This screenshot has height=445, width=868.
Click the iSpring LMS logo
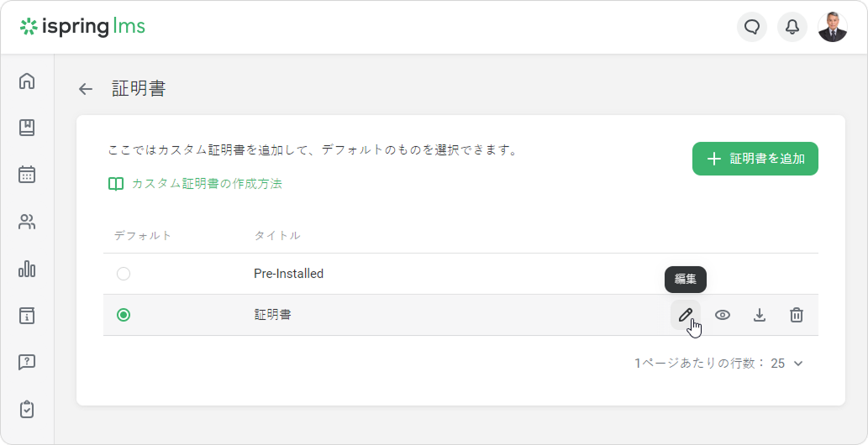[82, 27]
